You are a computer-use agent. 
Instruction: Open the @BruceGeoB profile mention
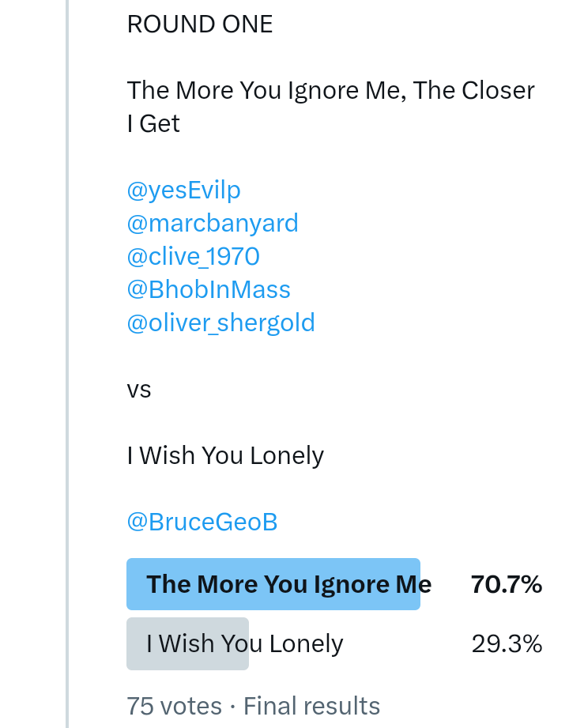(x=202, y=522)
